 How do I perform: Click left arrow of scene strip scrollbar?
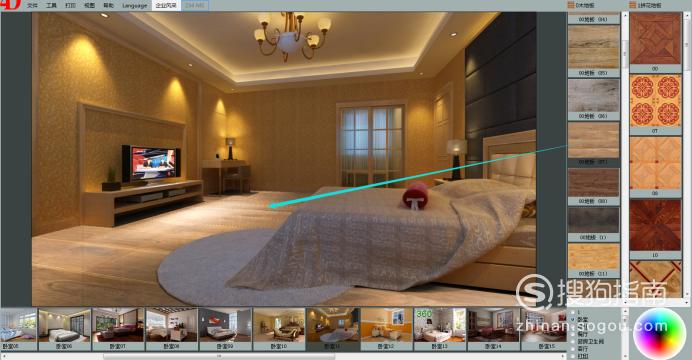coord(4,356)
